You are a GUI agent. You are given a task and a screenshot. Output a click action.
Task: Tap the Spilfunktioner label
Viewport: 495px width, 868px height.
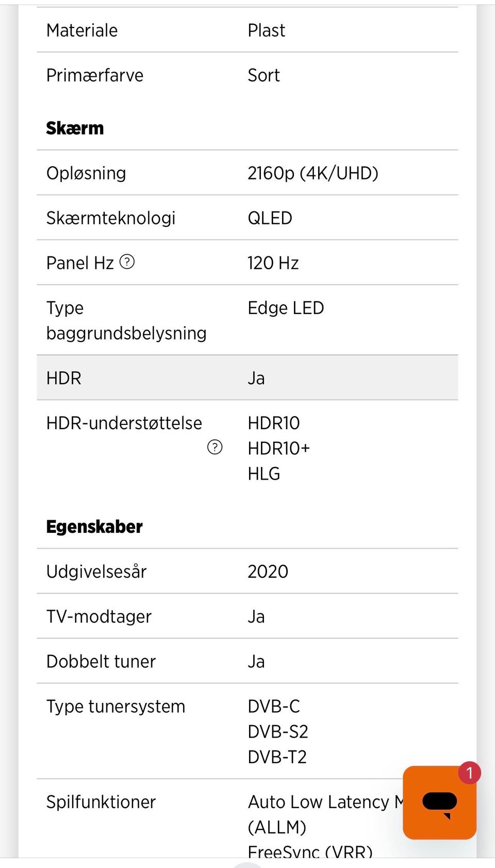(x=101, y=802)
